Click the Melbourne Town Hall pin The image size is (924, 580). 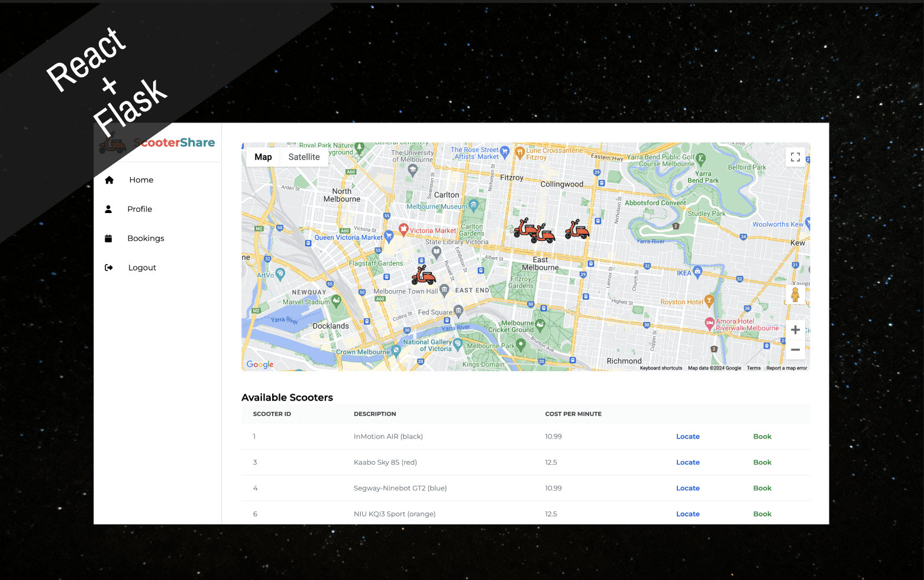click(444, 289)
